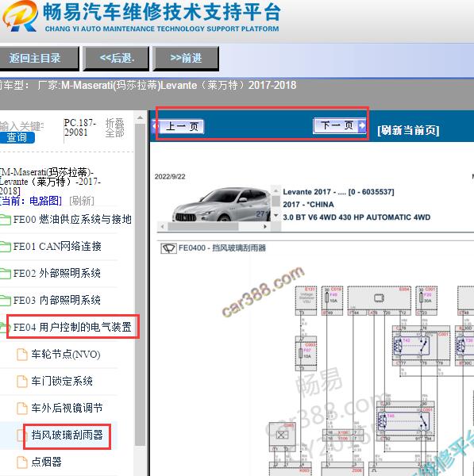Screen dimensions: 474x476
Task: Click the FE01 folder icon
Action: coord(6,247)
